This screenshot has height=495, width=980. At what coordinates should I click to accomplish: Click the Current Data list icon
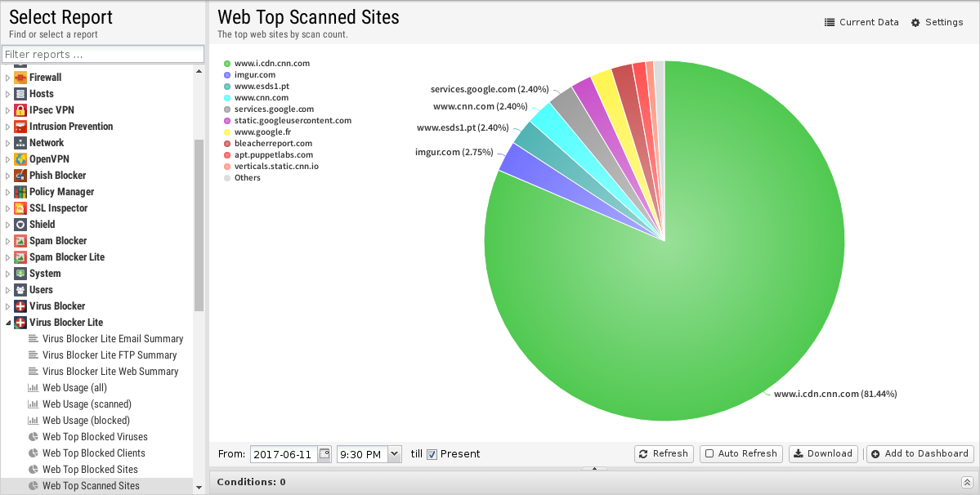(x=830, y=23)
